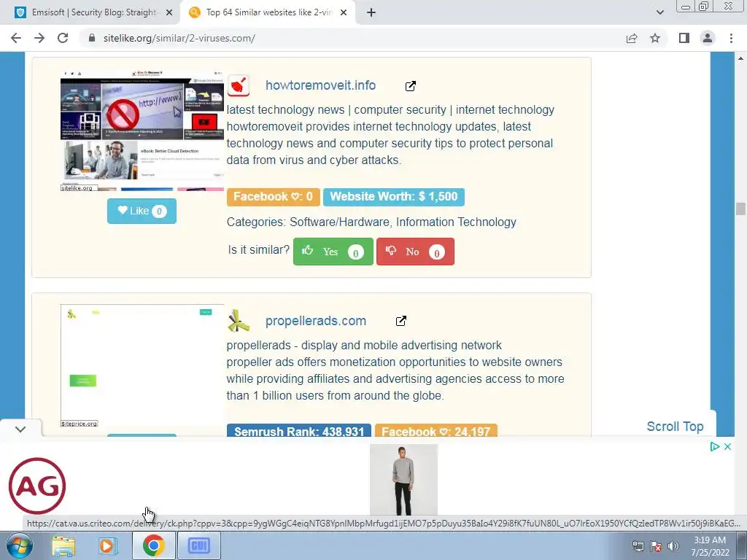The height and width of the screenshot is (560, 747).
Task: Click the page vertical scrollbar thumb
Action: pyautogui.click(x=740, y=209)
